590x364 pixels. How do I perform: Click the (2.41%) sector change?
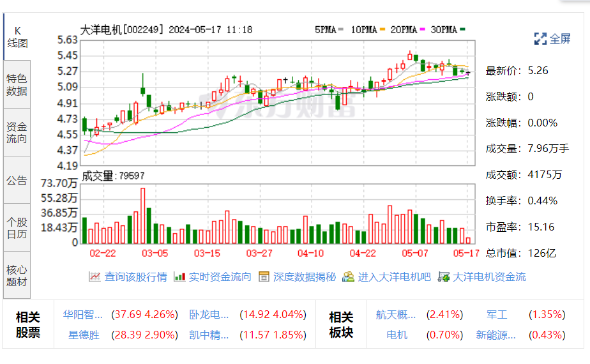coord(444,314)
